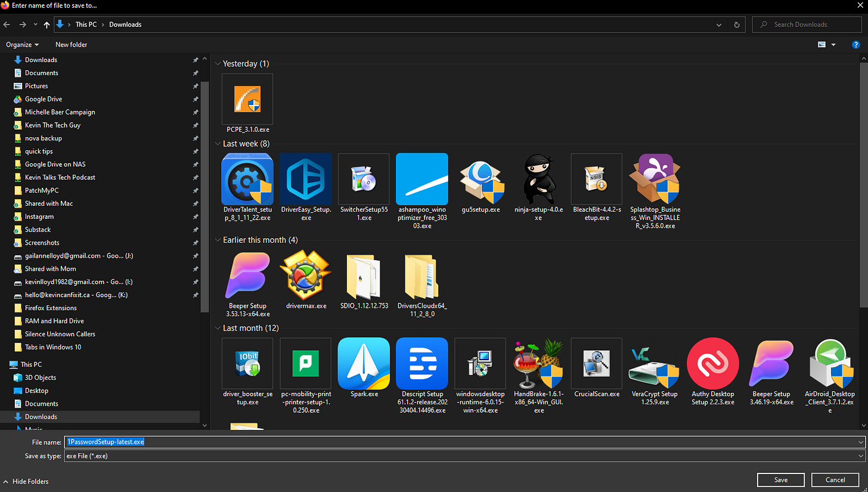
Task: Select the Descript Setup installer icon
Action: [422, 364]
